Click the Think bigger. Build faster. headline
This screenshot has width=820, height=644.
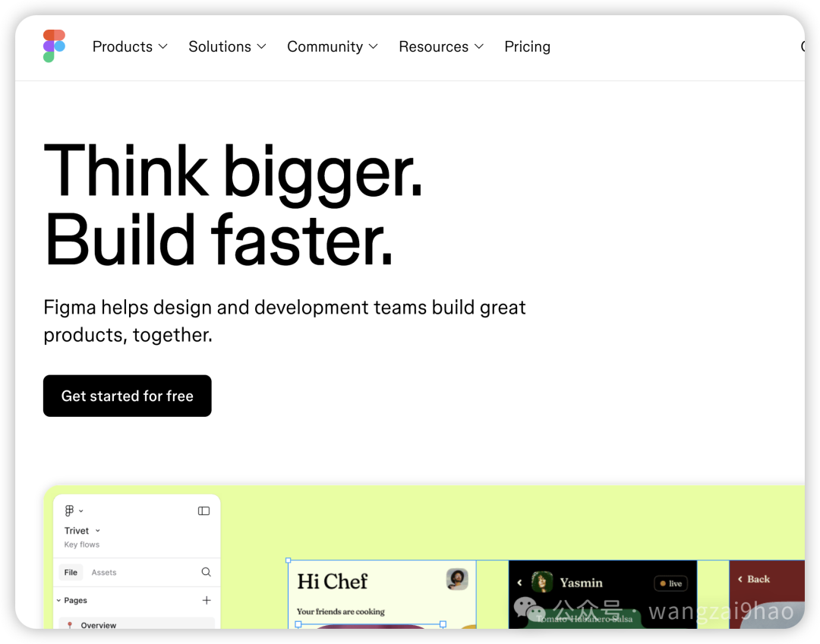point(233,204)
